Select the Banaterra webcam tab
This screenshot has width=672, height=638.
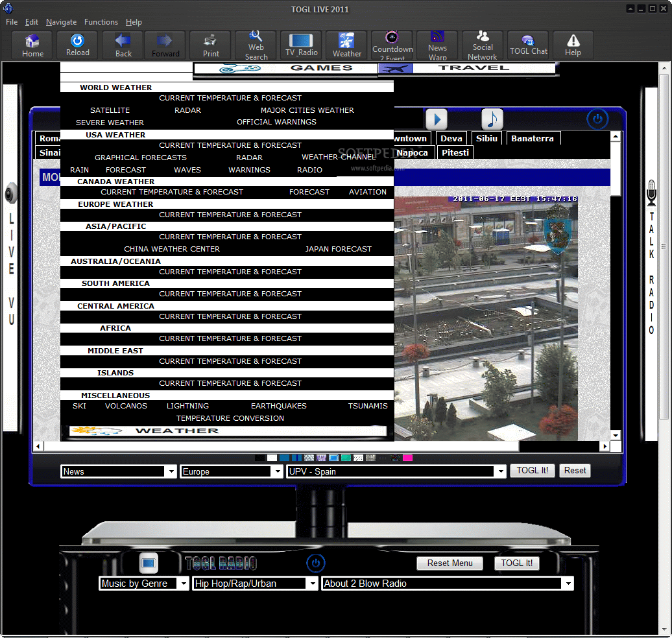pos(533,138)
